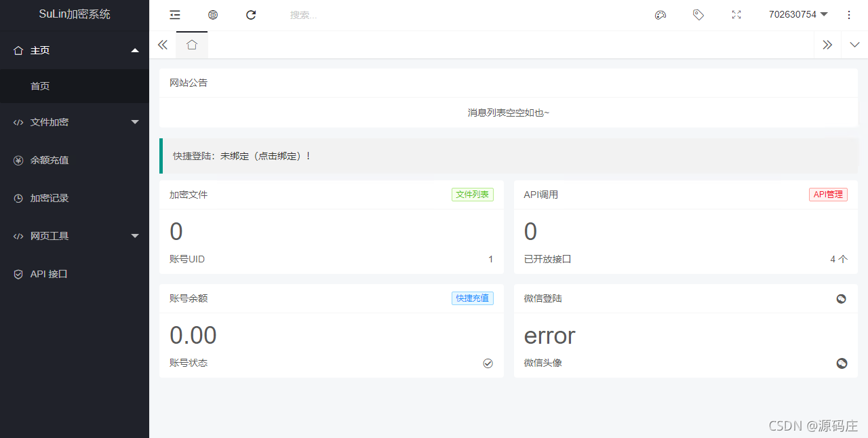Image resolution: width=868 pixels, height=438 pixels.
Task: Collapse the 主页 sidebar section
Action: pyautogui.click(x=75, y=50)
